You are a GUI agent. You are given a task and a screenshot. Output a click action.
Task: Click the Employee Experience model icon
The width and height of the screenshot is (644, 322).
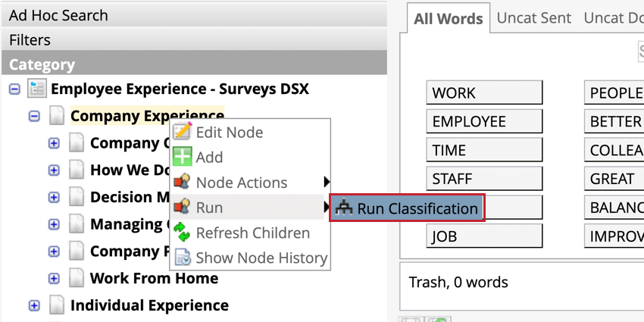[37, 89]
